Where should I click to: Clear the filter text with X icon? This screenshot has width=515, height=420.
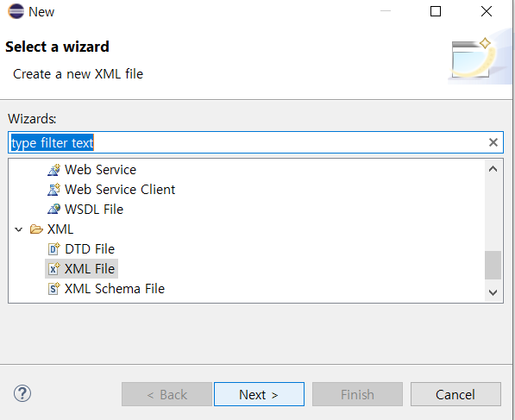point(493,142)
